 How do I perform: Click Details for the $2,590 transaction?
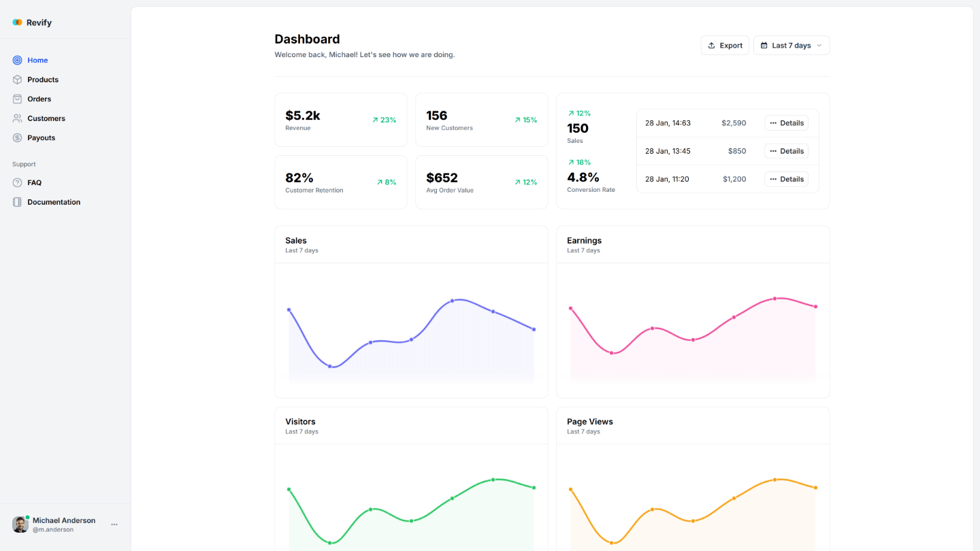[x=786, y=123]
